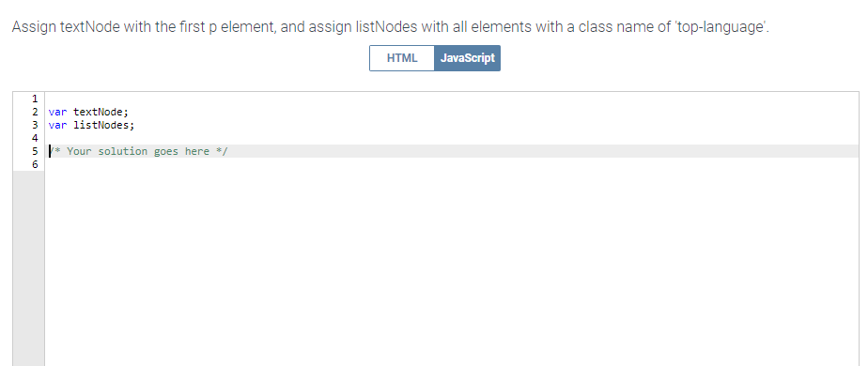Click the 'top-language' text in the instructions
Image resolution: width=868 pixels, height=366 pixels.
[721, 27]
